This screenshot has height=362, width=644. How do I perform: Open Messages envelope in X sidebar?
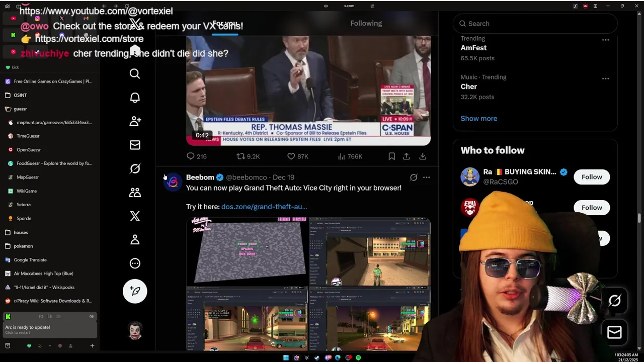pos(135,145)
